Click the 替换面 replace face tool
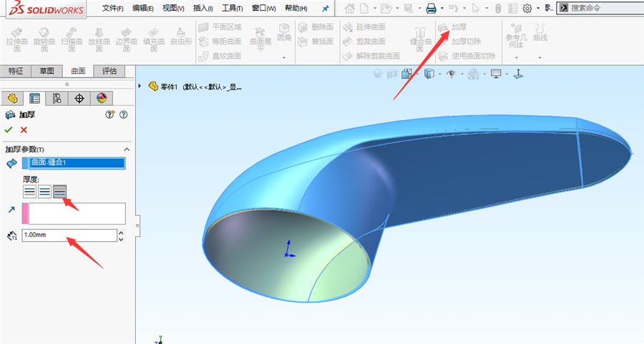Image resolution: width=644 pixels, height=344 pixels. coord(316,41)
